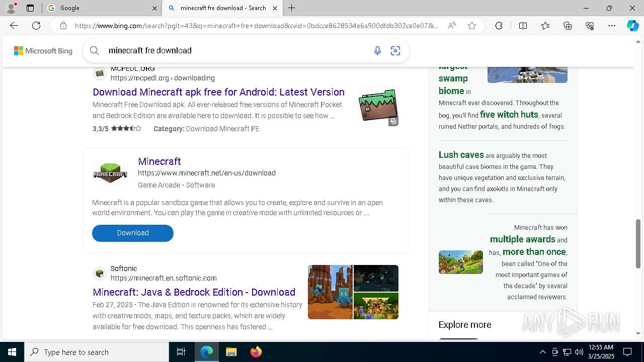Click the MCPEDL site favicon
This screenshot has height=362, width=644.
click(100, 74)
